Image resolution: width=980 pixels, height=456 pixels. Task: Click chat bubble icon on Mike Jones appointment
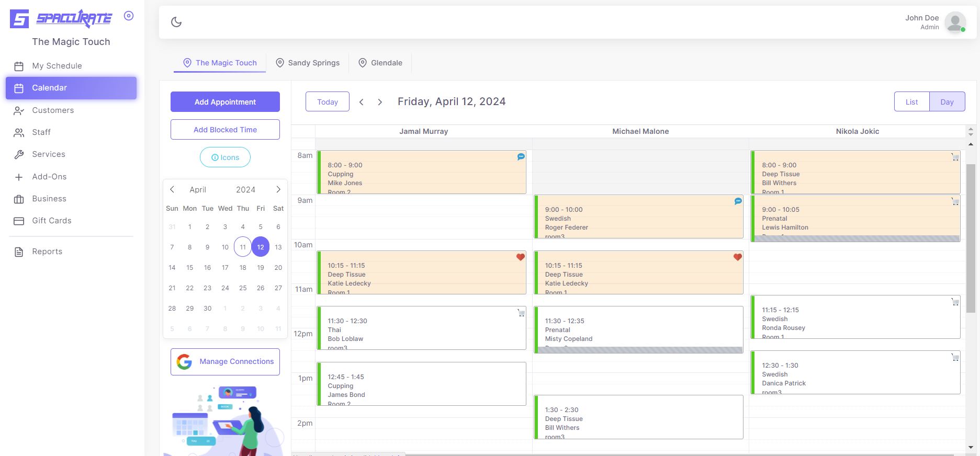point(521,157)
